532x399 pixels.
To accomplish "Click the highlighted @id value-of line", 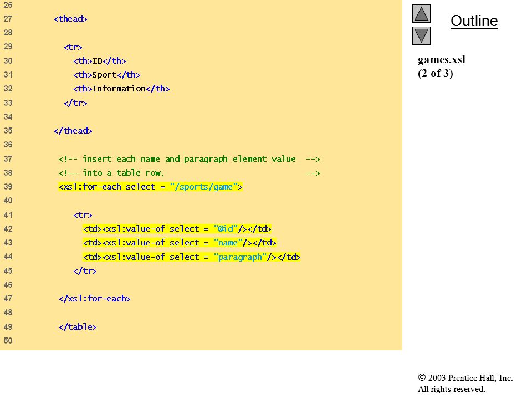I will coord(177,229).
